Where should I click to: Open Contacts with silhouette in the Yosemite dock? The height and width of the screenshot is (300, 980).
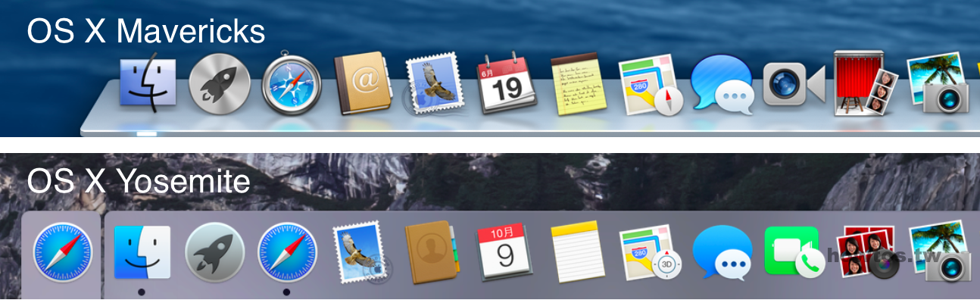coord(432,252)
